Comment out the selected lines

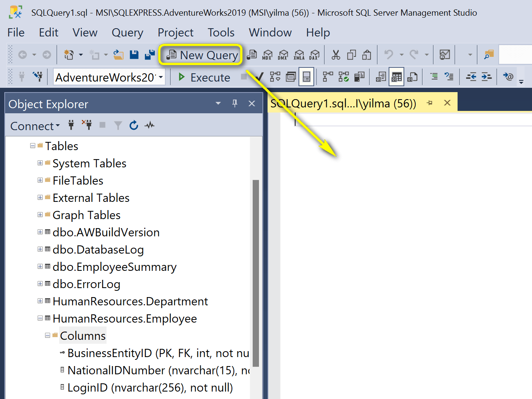434,76
